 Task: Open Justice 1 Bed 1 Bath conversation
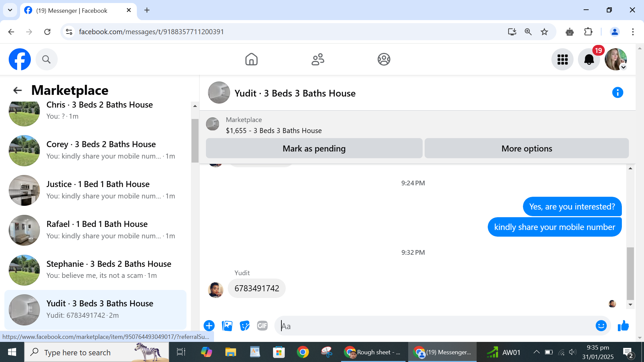(x=95, y=190)
